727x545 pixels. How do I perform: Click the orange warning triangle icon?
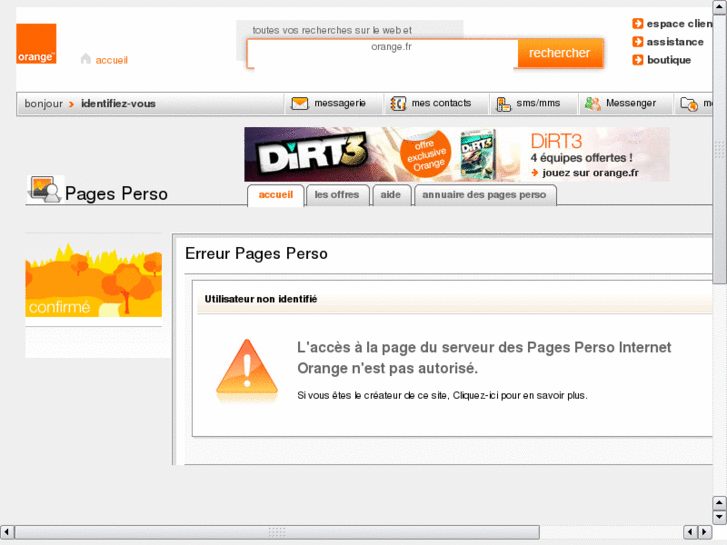click(247, 368)
